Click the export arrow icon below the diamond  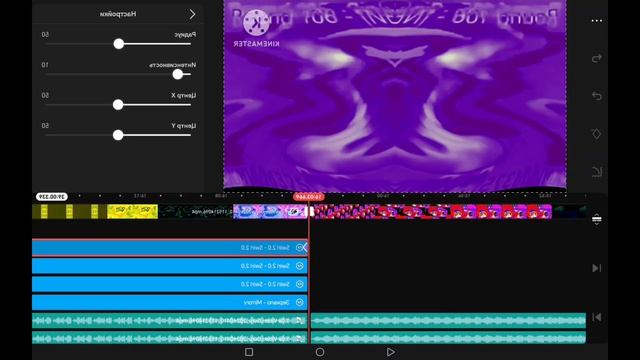coord(597,172)
